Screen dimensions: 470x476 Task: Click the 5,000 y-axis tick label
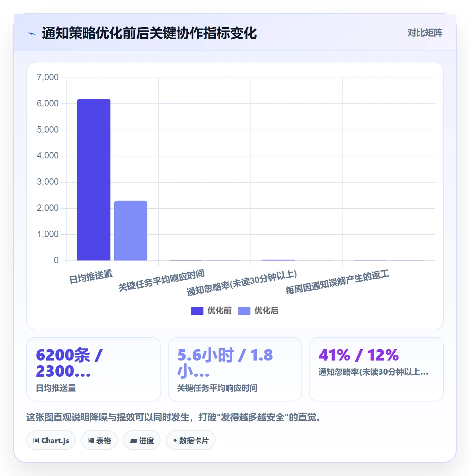[x=48, y=130]
